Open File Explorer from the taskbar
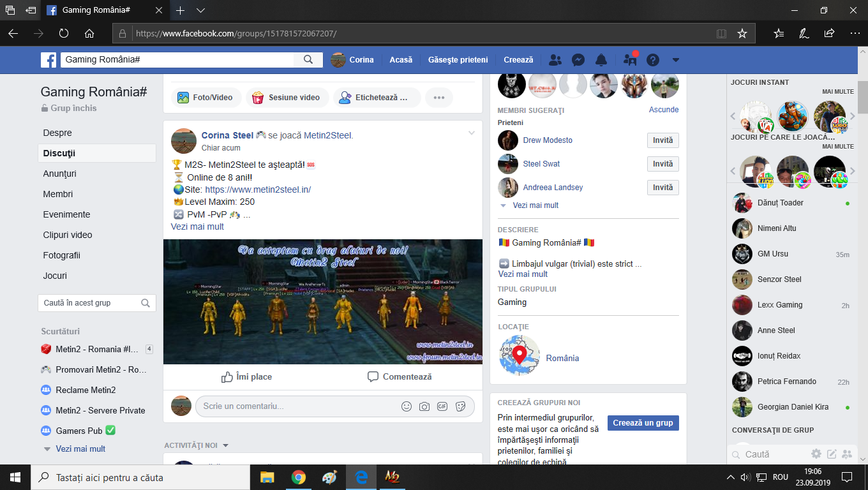The image size is (868, 490). pos(267,477)
